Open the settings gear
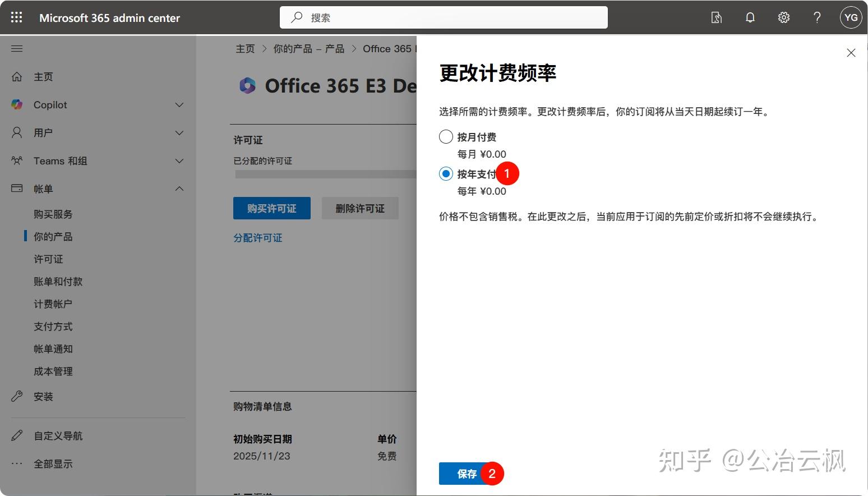This screenshot has height=496, width=868. coord(783,17)
